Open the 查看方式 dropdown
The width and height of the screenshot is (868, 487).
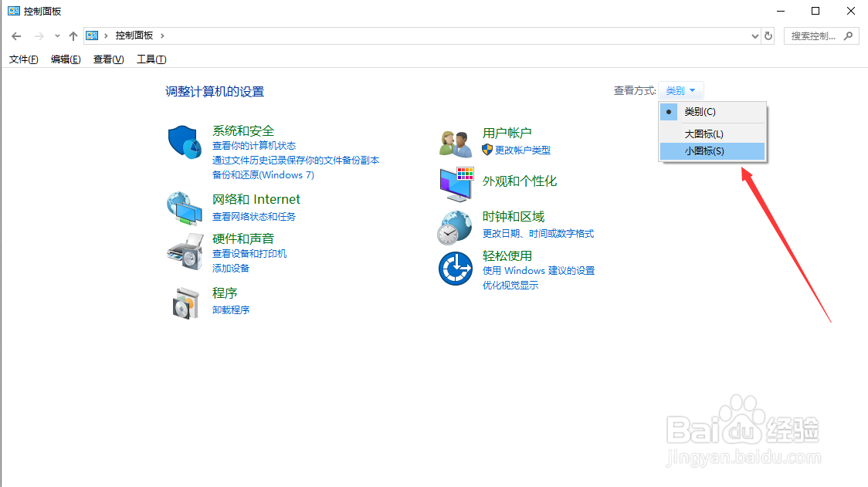pyautogui.click(x=680, y=90)
